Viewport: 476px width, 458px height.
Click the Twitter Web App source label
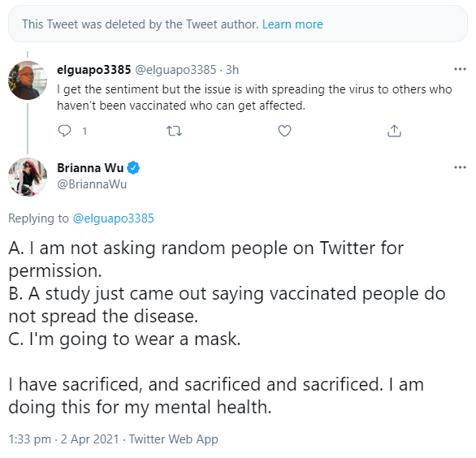[173, 439]
